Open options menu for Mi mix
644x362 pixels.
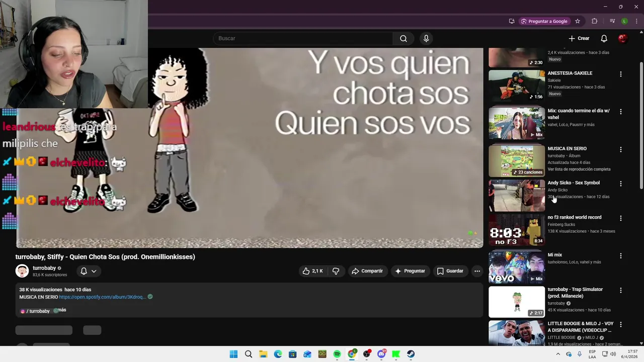tap(620, 256)
